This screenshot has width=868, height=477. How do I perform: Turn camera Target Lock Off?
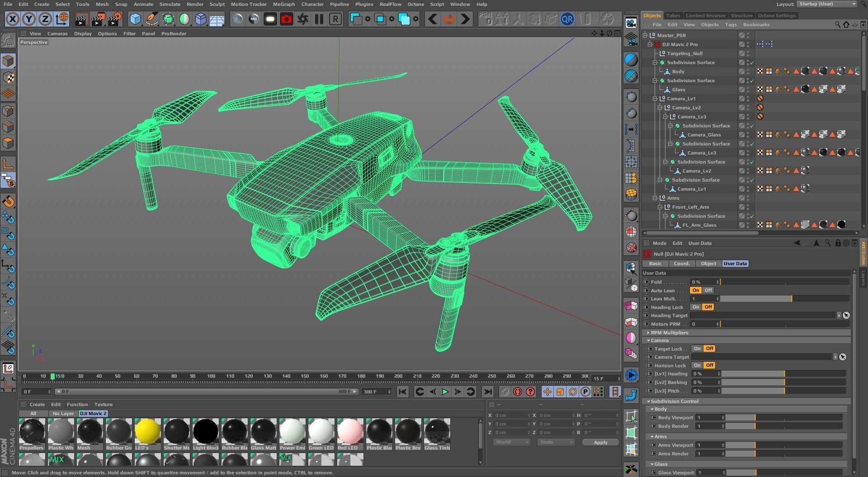pyautogui.click(x=709, y=349)
